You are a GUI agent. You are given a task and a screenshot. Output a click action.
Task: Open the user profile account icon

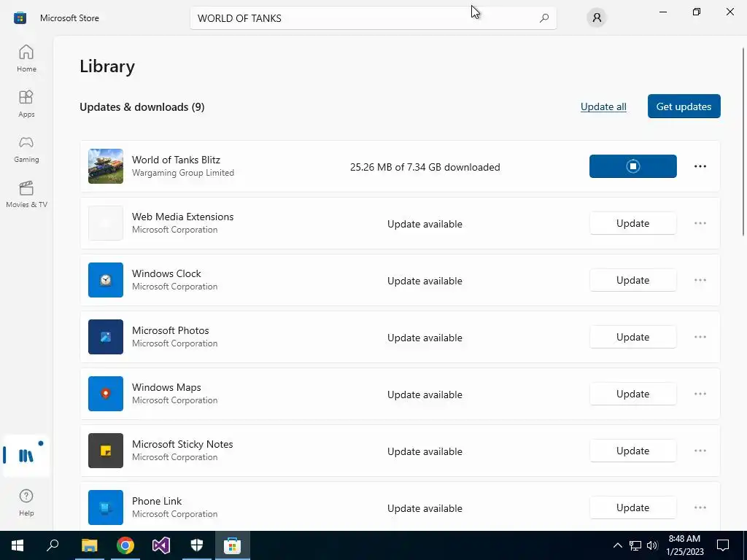click(597, 18)
